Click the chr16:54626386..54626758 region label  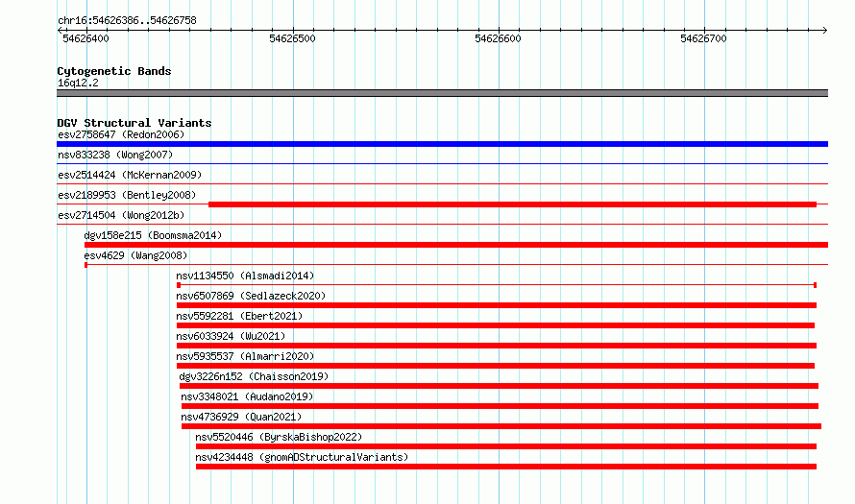127,20
